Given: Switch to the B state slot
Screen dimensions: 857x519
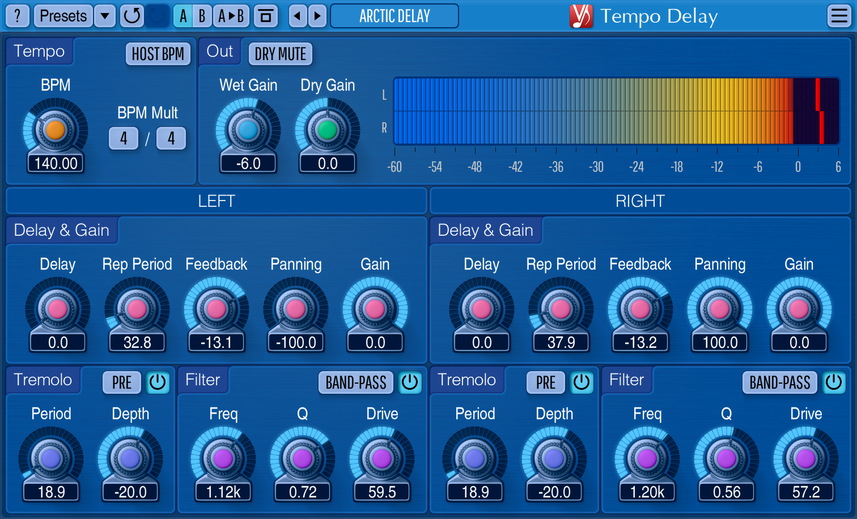Looking at the screenshot, I should (x=202, y=16).
